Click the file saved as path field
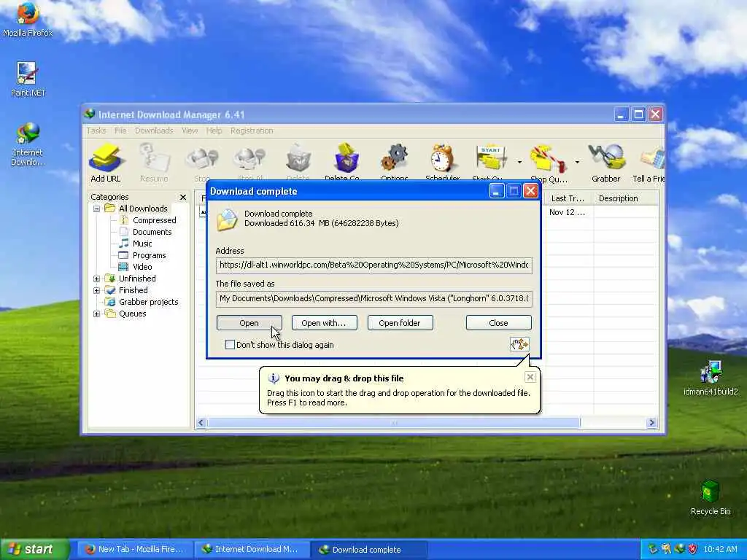Image resolution: width=747 pixels, height=560 pixels. point(374,298)
